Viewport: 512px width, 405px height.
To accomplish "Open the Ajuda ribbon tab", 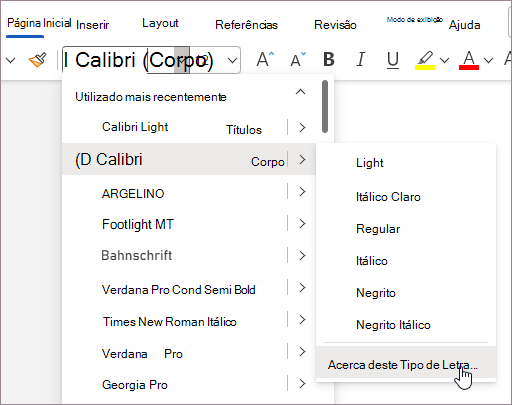I will [464, 25].
